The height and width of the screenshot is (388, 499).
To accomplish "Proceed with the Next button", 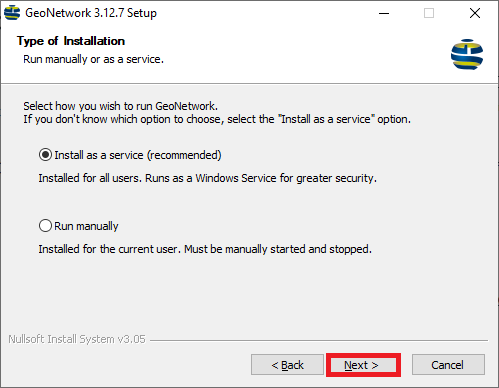I will tap(363, 365).
